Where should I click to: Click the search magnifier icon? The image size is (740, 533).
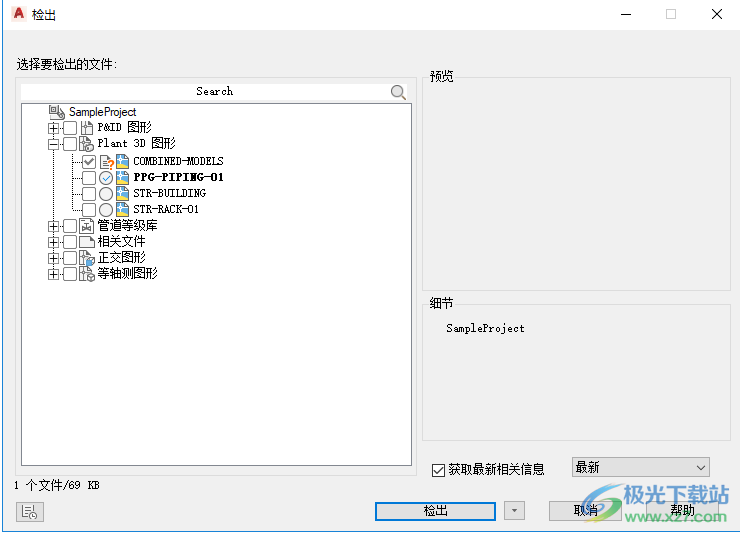click(x=398, y=92)
